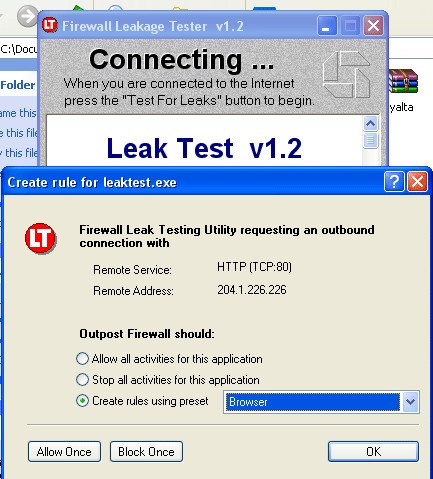The image size is (433, 479).
Task: Confirm the rule with OK
Action: (373, 452)
